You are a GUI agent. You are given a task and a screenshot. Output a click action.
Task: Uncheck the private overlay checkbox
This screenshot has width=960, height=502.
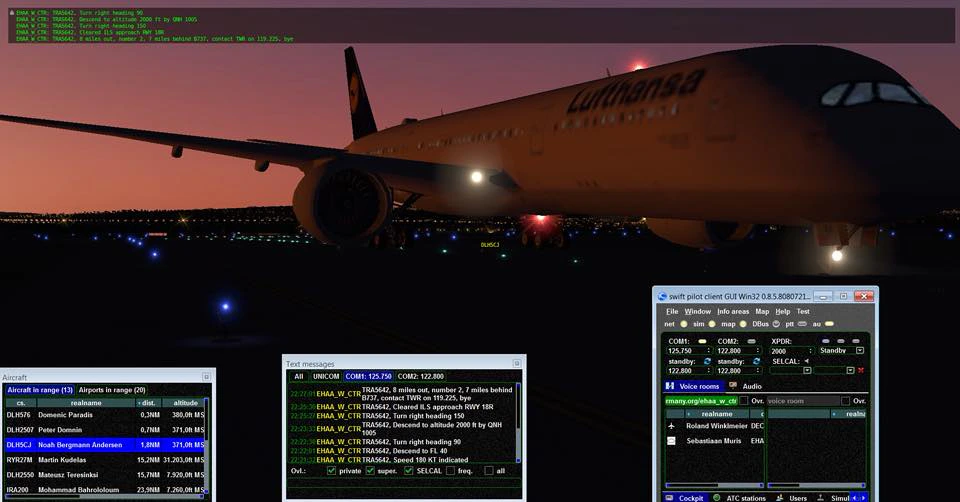[x=331, y=470]
